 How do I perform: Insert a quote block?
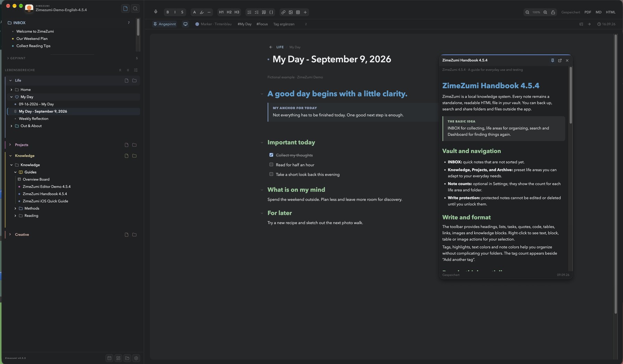[264, 12]
